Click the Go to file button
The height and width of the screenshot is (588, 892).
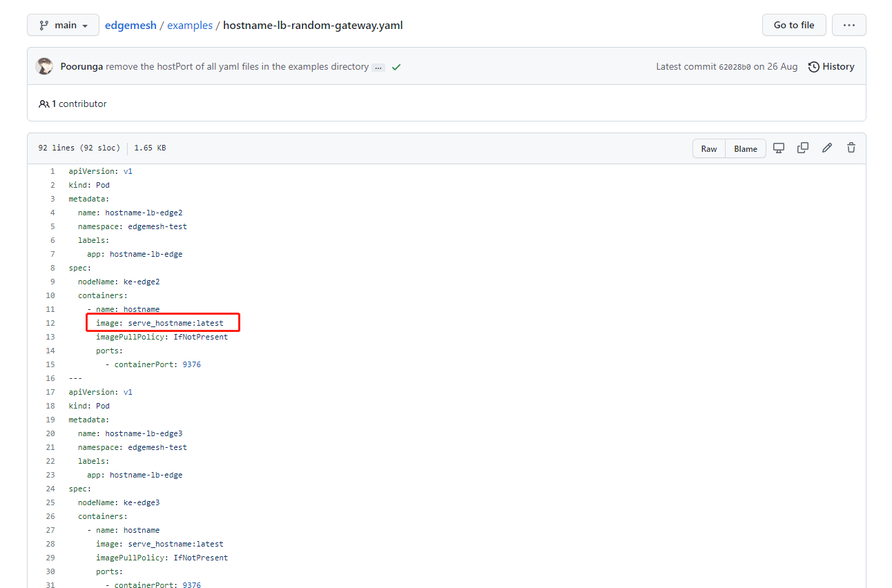tap(793, 24)
